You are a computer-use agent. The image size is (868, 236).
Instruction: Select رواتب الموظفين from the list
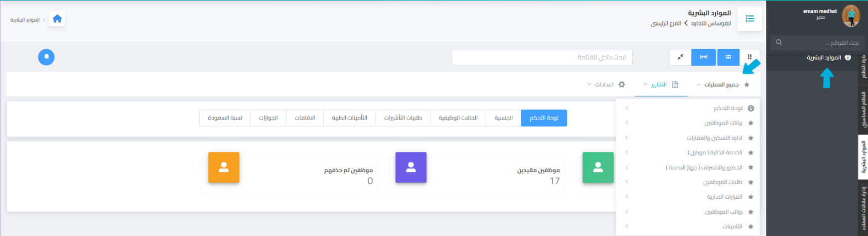[723, 212]
